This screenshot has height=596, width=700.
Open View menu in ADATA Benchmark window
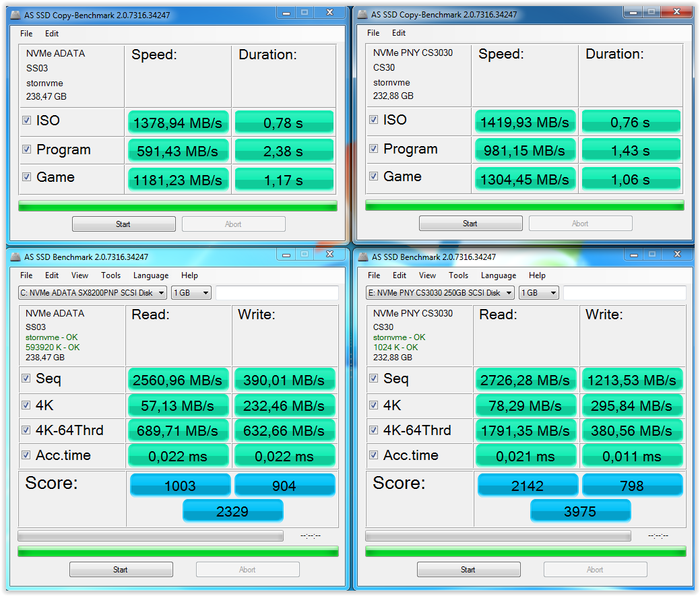[80, 275]
